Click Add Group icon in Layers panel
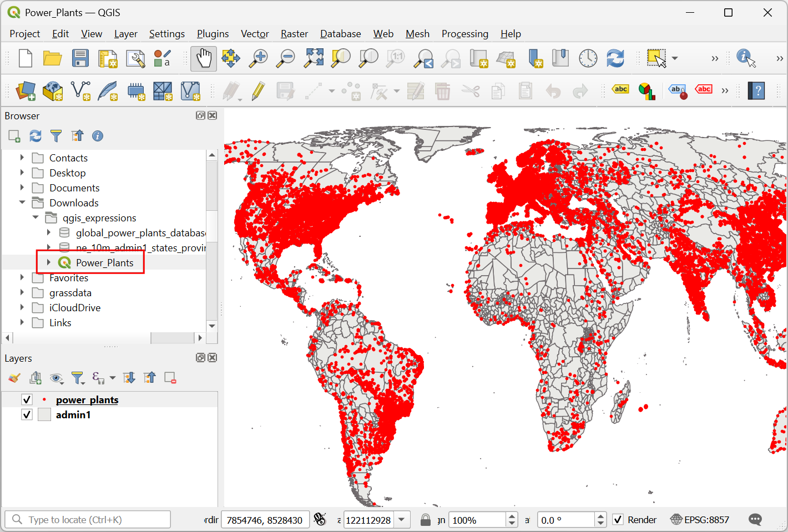The image size is (788, 532). coord(36,378)
